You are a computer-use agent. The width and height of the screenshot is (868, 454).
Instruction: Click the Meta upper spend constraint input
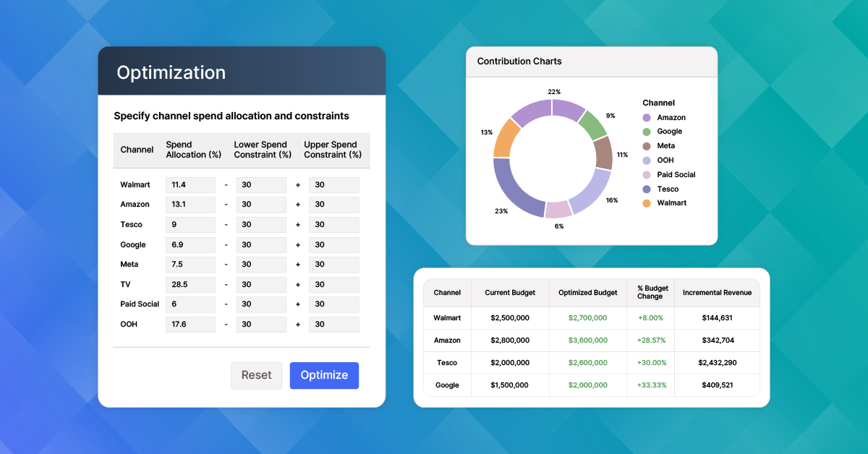[x=333, y=265]
